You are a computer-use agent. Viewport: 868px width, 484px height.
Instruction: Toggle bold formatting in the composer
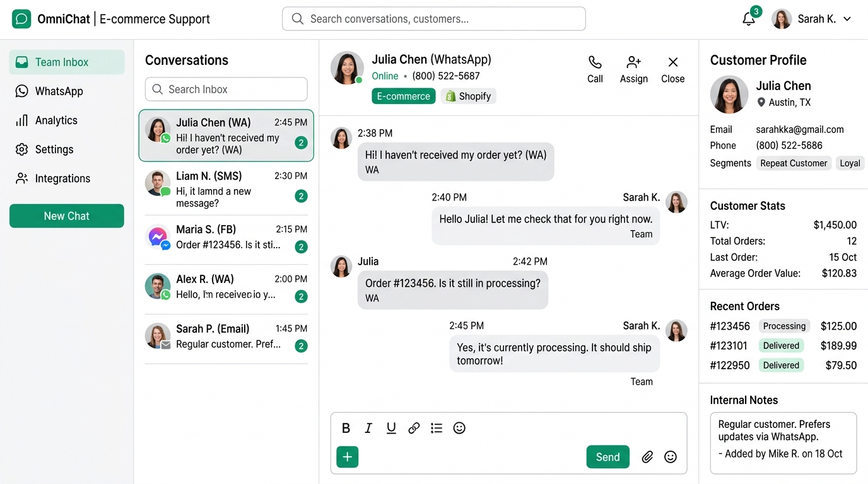pos(346,429)
